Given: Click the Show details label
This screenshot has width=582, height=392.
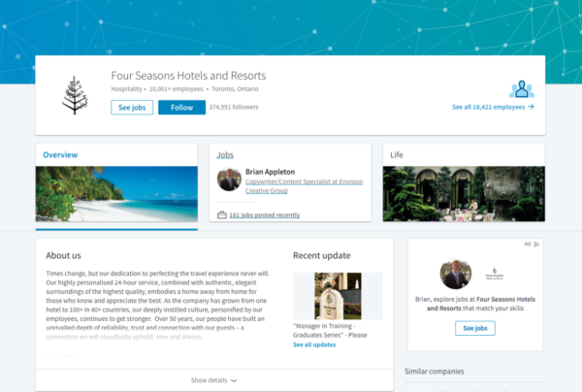Looking at the screenshot, I should coord(209,380).
